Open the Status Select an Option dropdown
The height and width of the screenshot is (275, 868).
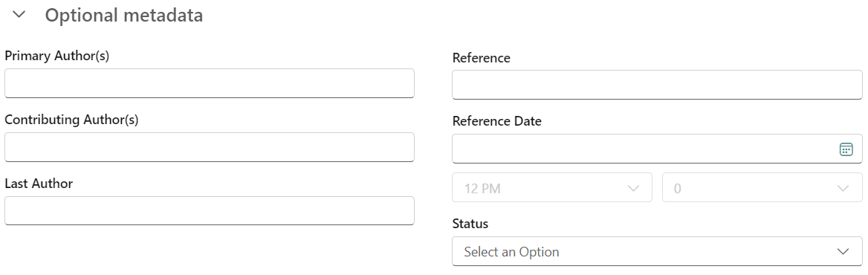pos(657,252)
